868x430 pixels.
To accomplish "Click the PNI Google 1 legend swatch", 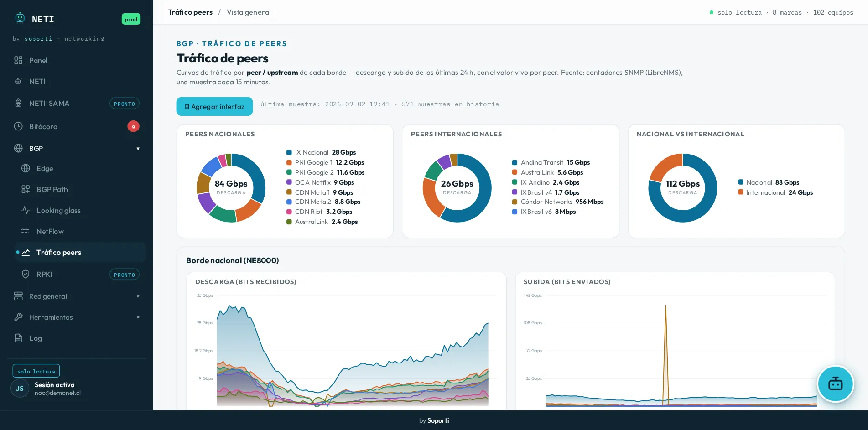I will 289,163.
